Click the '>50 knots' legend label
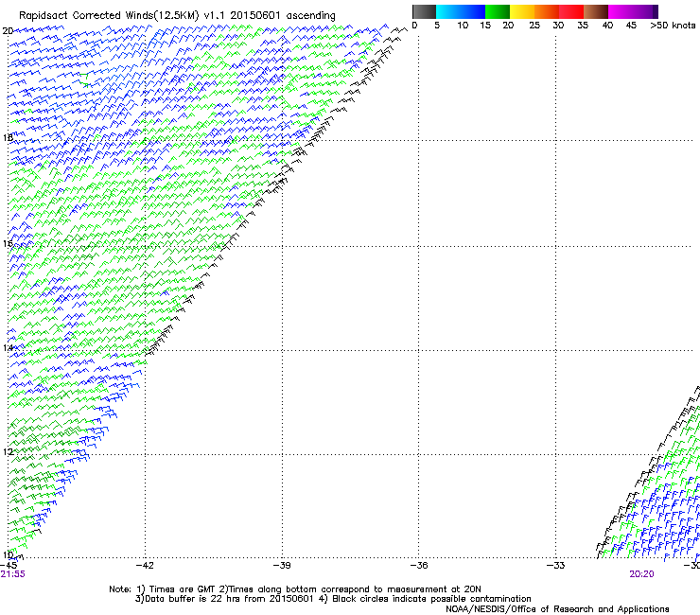 click(673, 26)
